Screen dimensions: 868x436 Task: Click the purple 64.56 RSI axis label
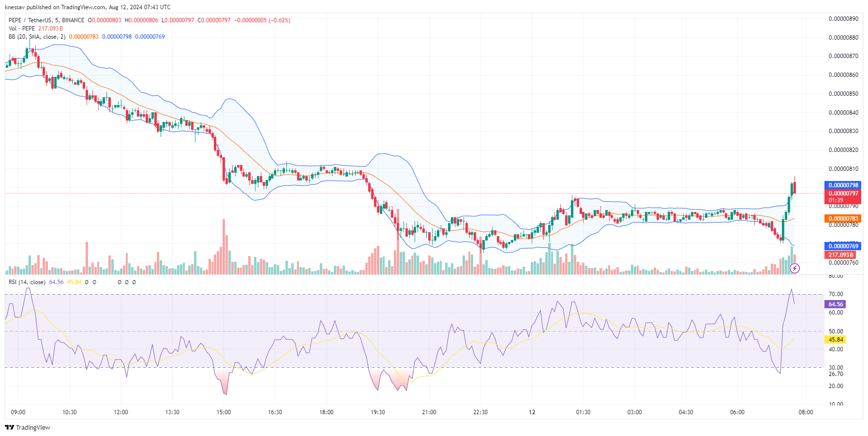(x=835, y=304)
